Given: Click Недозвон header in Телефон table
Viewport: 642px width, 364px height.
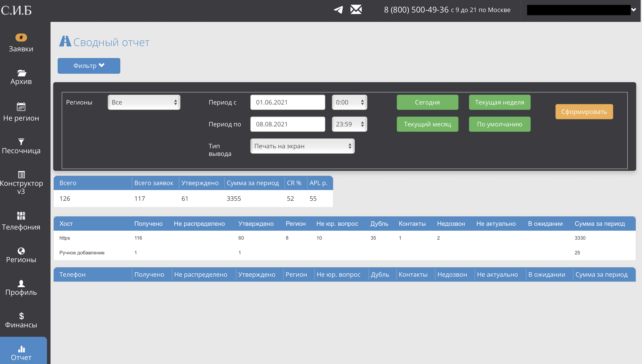Looking at the screenshot, I should coord(452,274).
